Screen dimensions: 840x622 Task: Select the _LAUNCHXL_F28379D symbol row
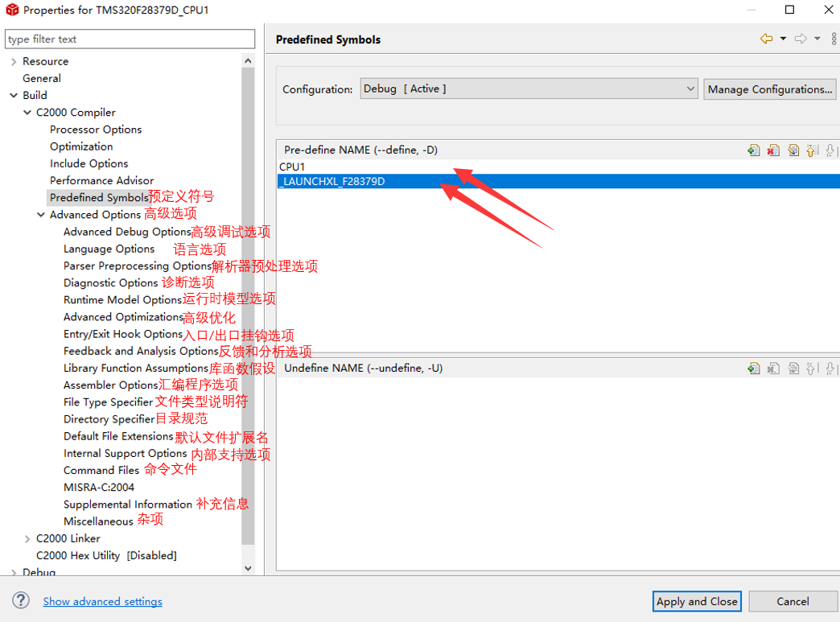(558, 182)
